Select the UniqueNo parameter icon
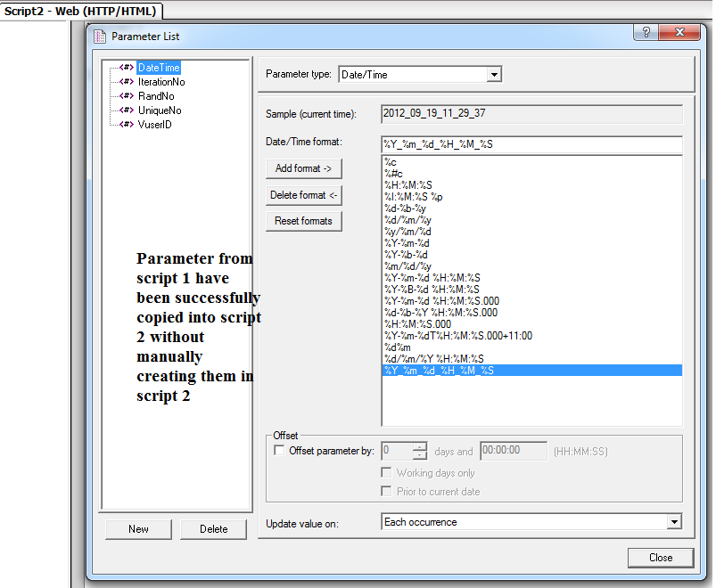 tap(128, 110)
